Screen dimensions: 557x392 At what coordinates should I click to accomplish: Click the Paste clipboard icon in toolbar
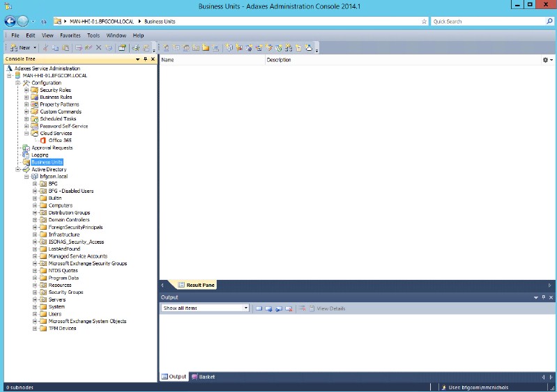(x=66, y=47)
